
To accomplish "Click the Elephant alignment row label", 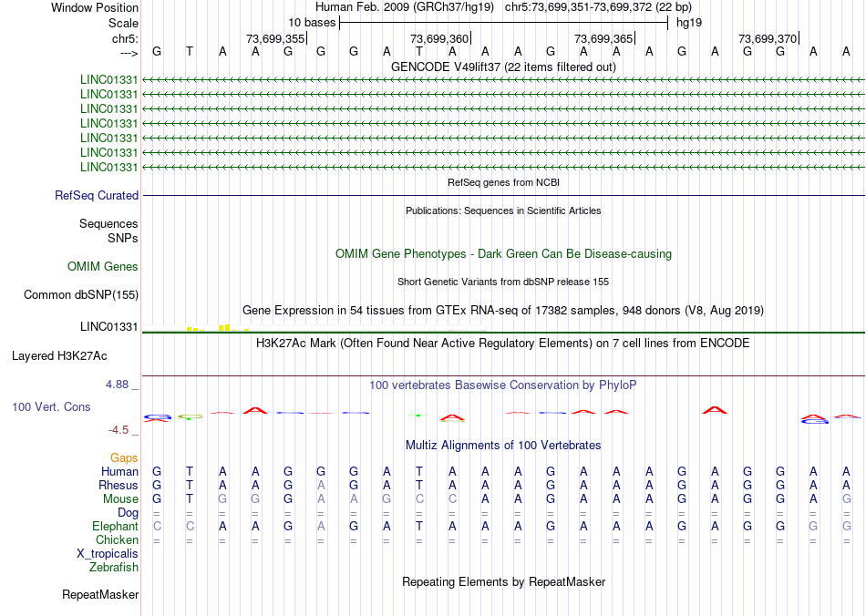I will click(116, 527).
